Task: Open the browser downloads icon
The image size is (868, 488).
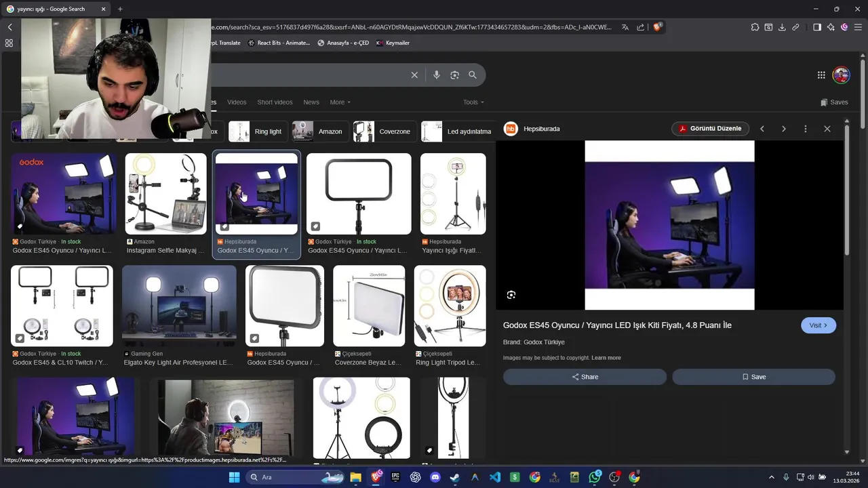Action: click(782, 27)
